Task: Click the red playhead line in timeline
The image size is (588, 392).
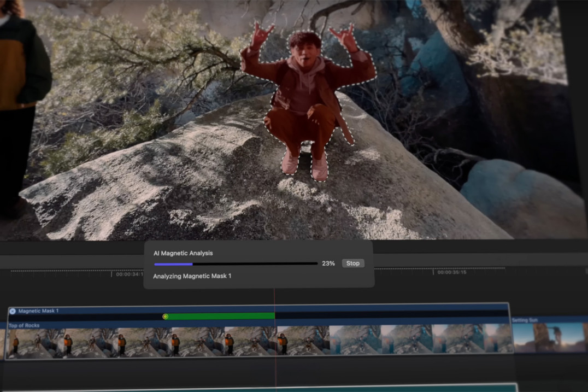Action: tap(275, 338)
